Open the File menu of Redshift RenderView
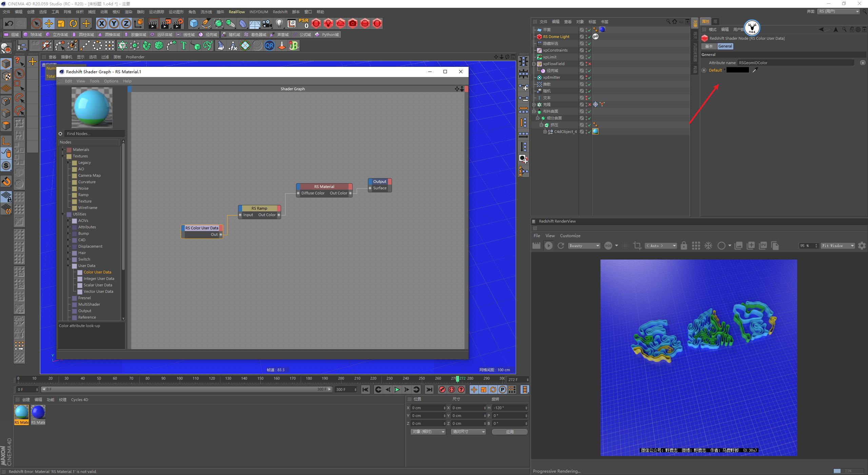868x475 pixels. pyautogui.click(x=537, y=235)
